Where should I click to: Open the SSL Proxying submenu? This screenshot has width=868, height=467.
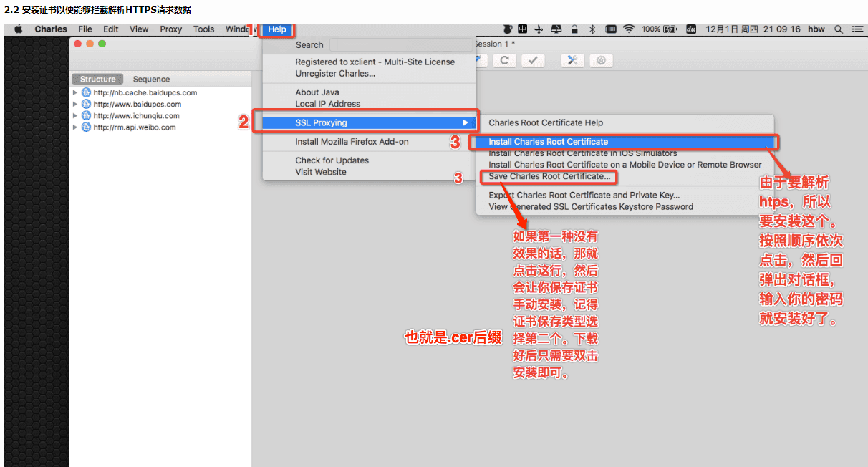369,122
